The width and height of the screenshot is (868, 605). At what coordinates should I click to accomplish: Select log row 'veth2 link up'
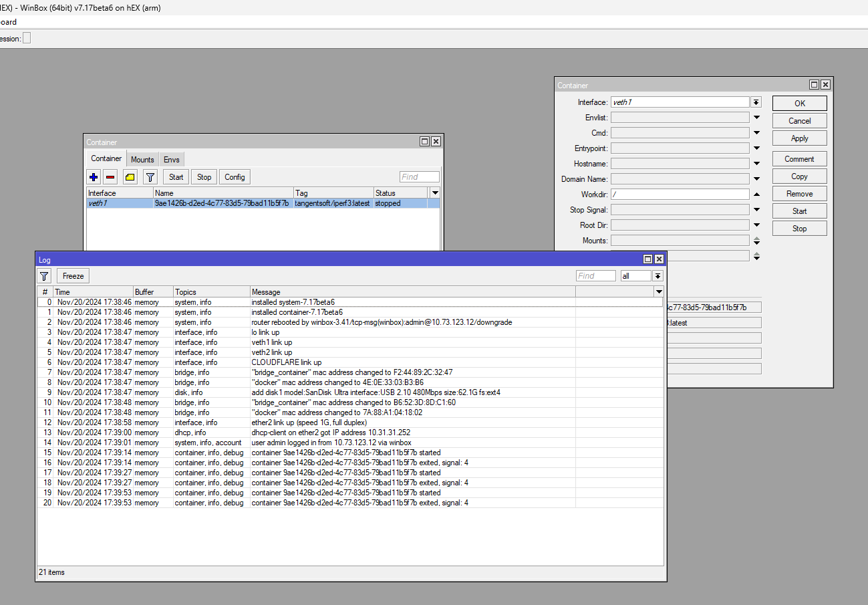click(351, 352)
